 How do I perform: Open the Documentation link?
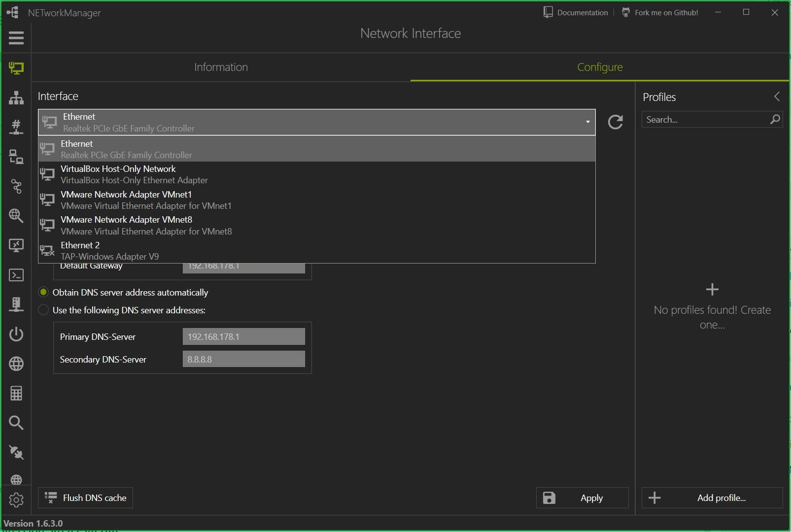(576, 12)
